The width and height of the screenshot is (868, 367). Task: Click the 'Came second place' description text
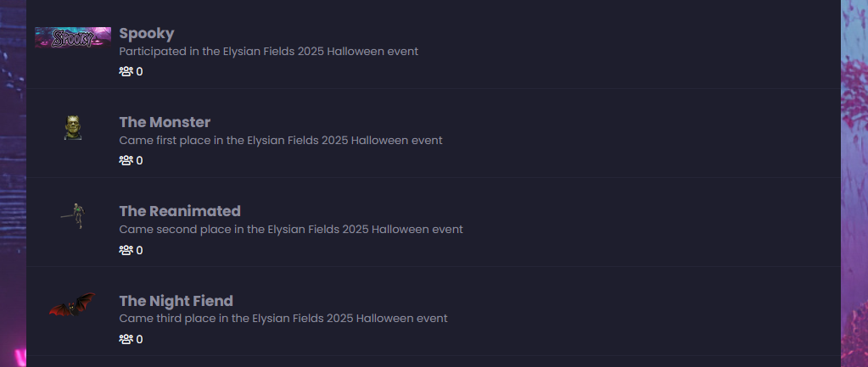tap(291, 229)
